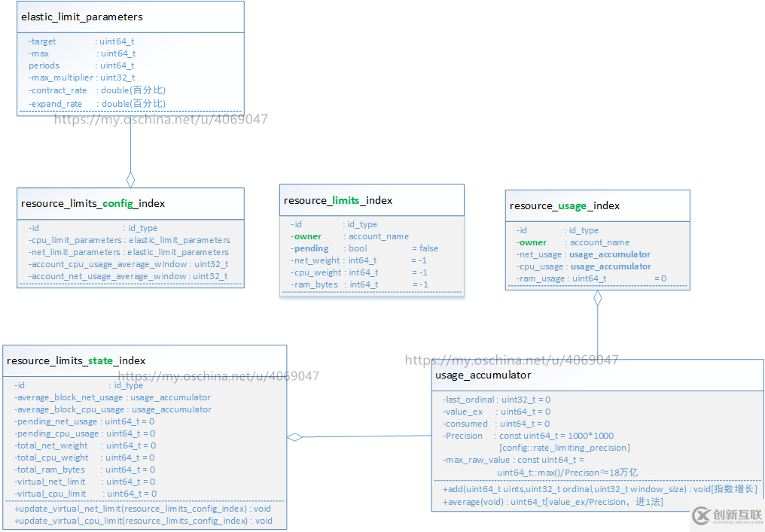Select the resource_limits_index class title
765x532 pixels.
337,200
